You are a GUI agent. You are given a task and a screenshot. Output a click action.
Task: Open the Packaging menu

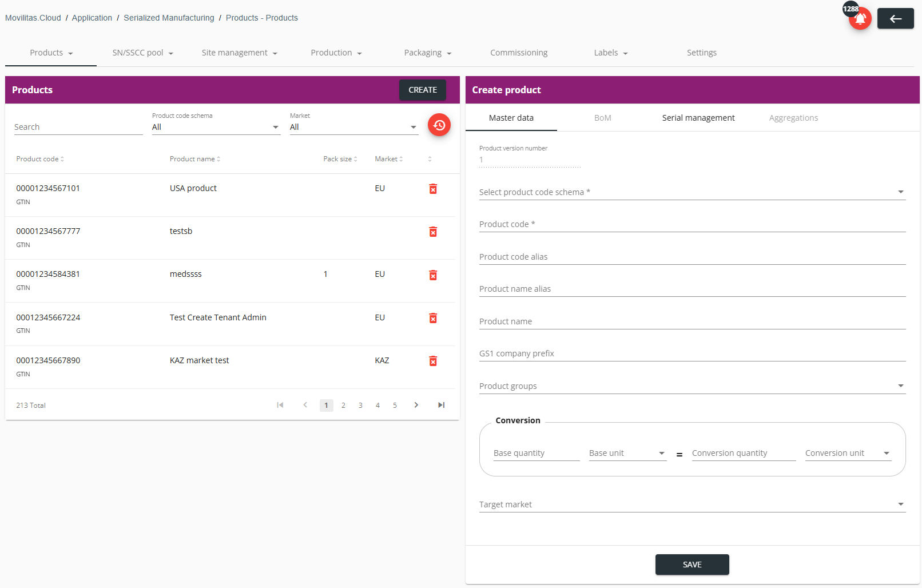click(x=428, y=53)
